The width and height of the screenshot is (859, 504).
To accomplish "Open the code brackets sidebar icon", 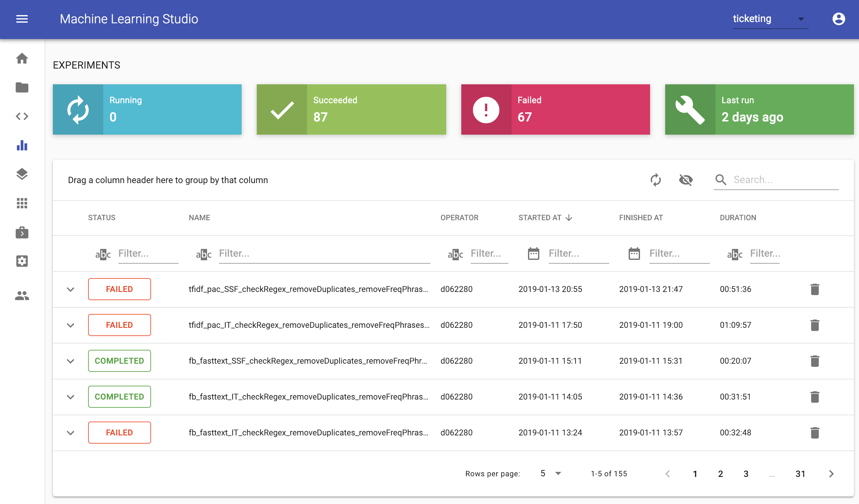I will [x=22, y=116].
